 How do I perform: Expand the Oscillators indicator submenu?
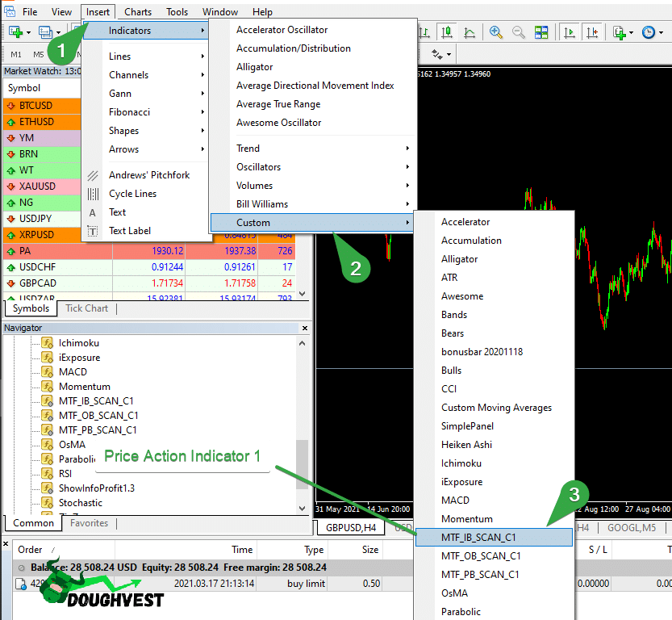(x=259, y=166)
